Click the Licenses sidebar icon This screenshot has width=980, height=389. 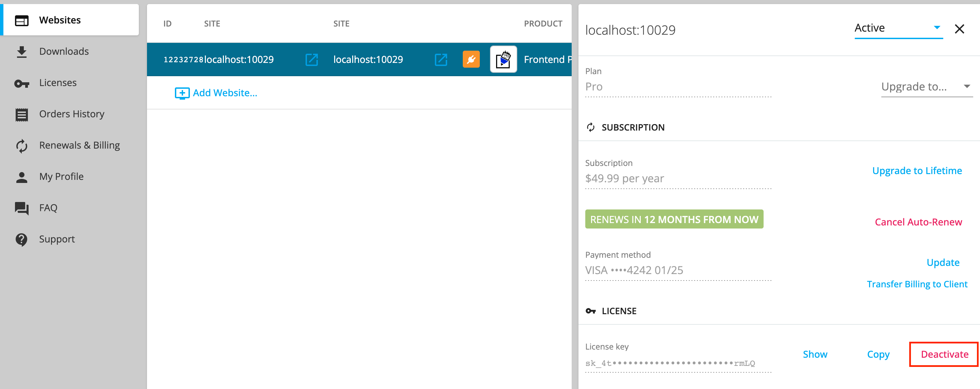point(21,82)
